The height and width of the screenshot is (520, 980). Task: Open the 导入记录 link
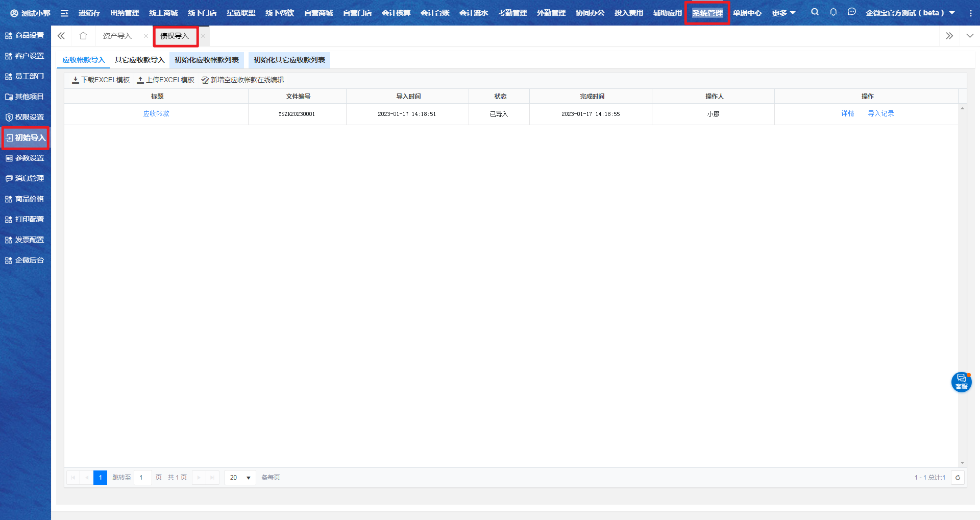coord(880,114)
